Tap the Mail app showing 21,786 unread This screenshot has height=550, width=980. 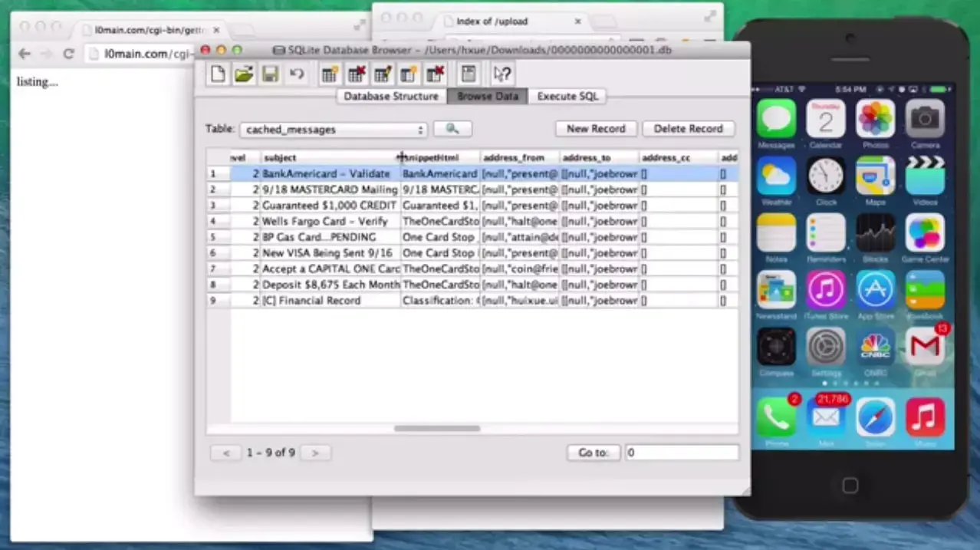tap(826, 417)
